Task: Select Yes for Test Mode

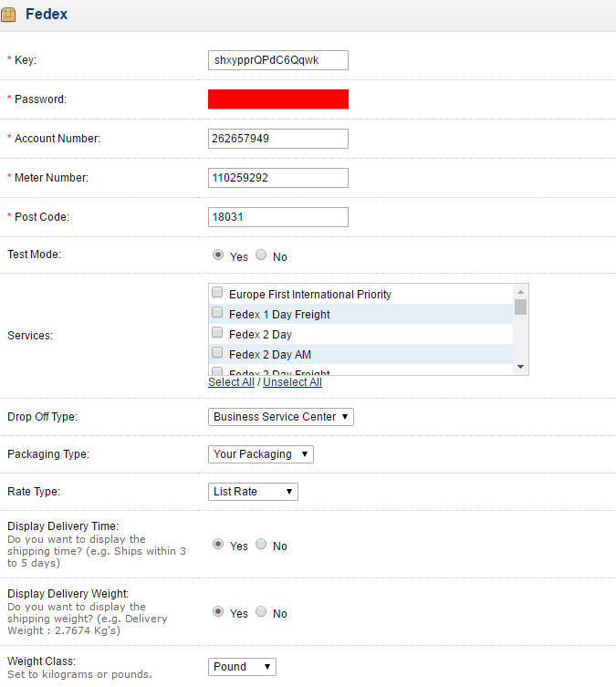Action: pos(218,255)
